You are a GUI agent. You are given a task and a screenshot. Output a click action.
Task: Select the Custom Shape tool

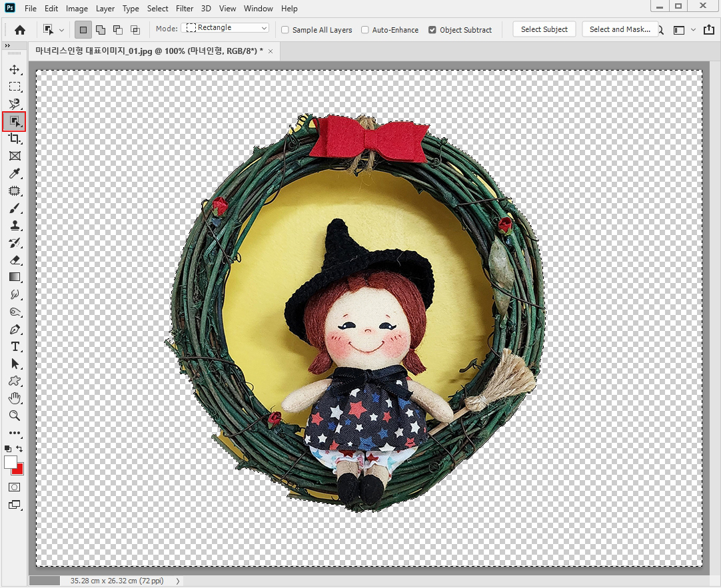coord(14,381)
